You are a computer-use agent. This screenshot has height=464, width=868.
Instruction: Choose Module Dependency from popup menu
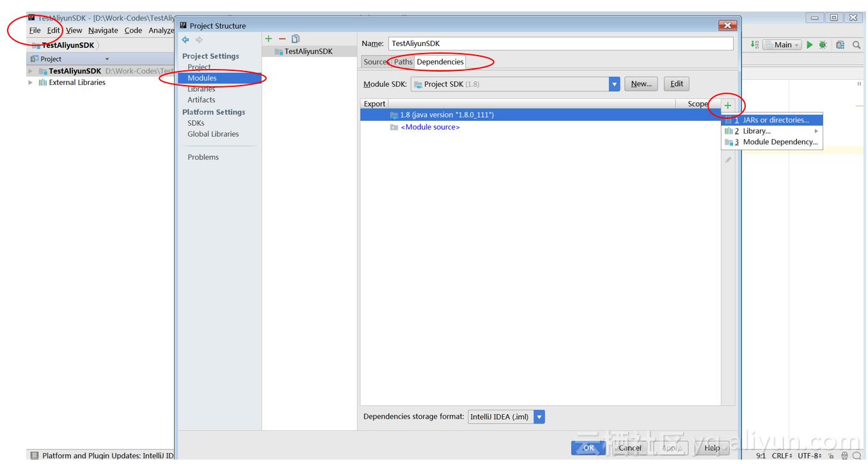(780, 142)
